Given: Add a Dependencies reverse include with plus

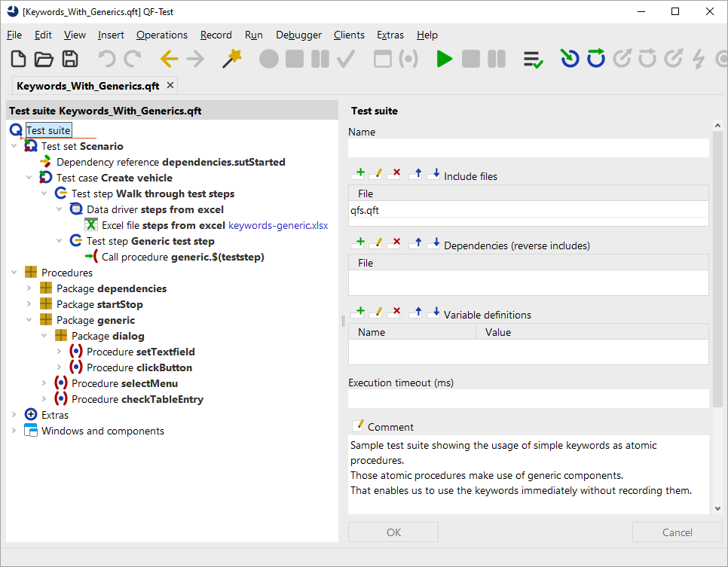Looking at the screenshot, I should 358,243.
